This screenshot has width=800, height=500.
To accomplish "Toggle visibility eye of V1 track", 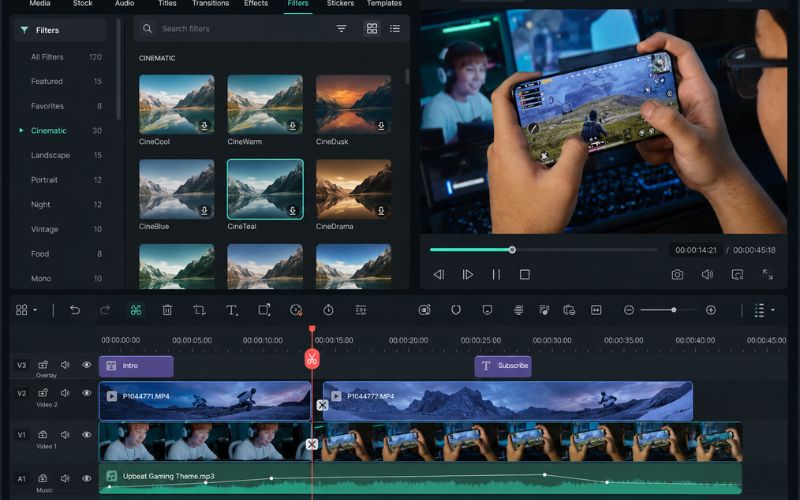I will point(87,435).
